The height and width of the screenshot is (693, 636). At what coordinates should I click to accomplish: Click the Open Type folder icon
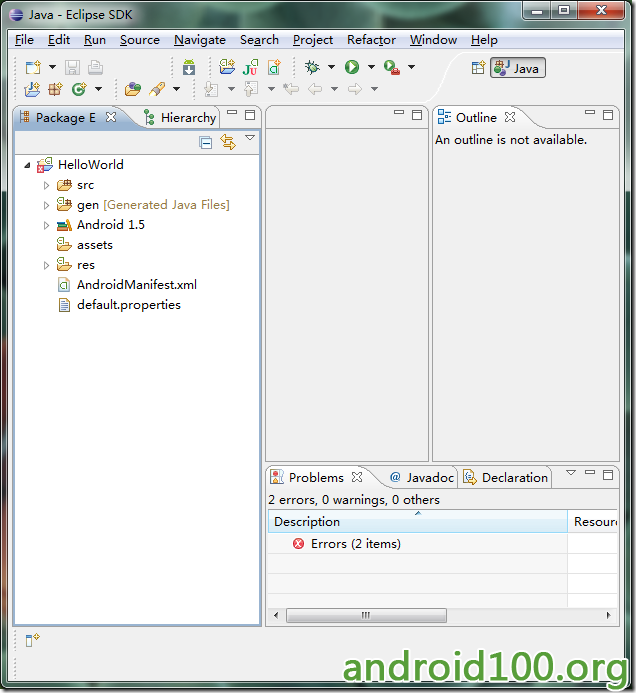pyautogui.click(x=133, y=89)
